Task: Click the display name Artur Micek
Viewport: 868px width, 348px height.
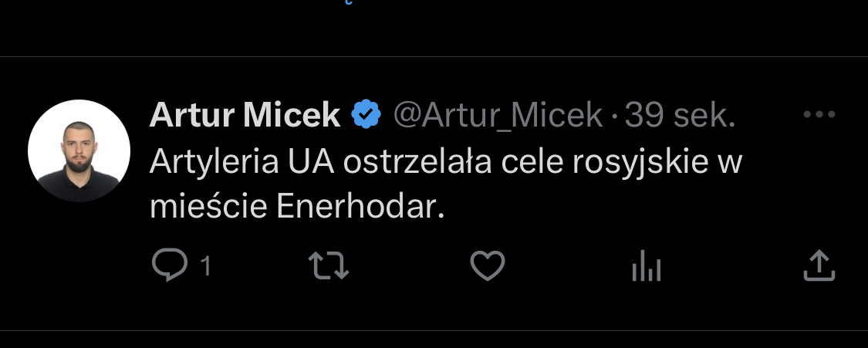Action: (245, 116)
